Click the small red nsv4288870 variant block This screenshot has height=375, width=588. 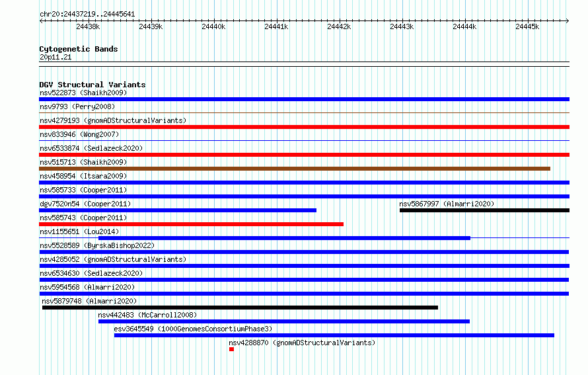(231, 349)
